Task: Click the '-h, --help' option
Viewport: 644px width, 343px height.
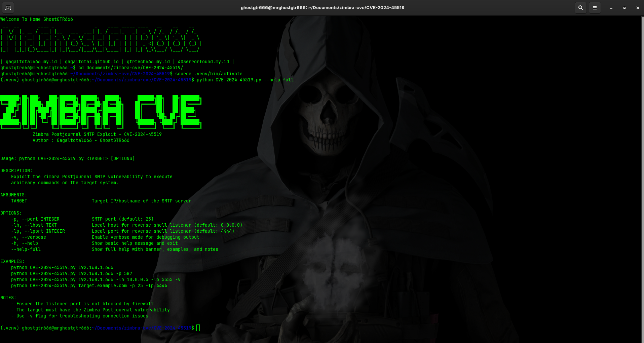Action: 25,243
